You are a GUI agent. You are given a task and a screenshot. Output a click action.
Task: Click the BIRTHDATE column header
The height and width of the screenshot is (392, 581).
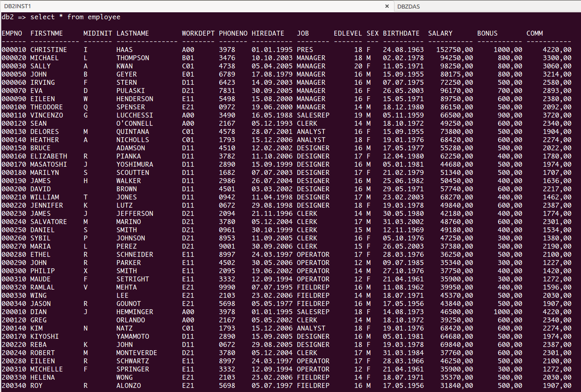(x=401, y=33)
